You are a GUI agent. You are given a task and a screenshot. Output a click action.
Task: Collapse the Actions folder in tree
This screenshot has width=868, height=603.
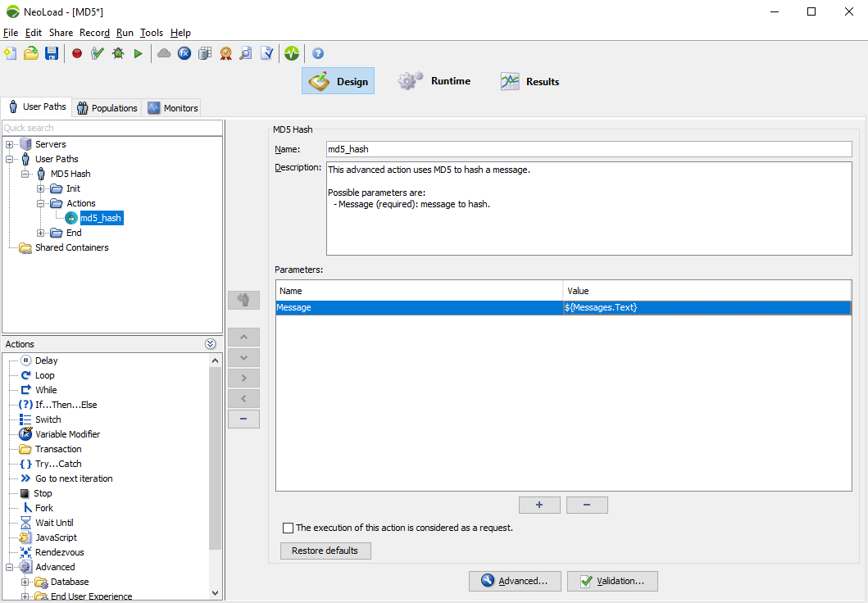pos(41,203)
